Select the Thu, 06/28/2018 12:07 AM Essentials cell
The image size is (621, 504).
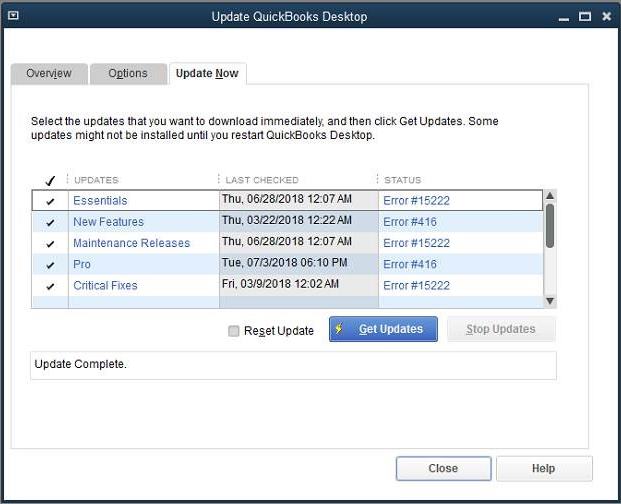coord(299,200)
